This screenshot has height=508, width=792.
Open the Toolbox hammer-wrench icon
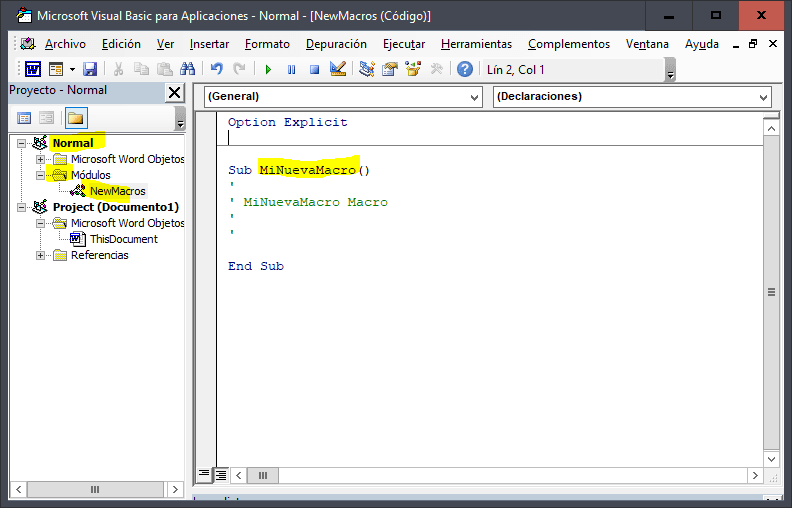436,69
